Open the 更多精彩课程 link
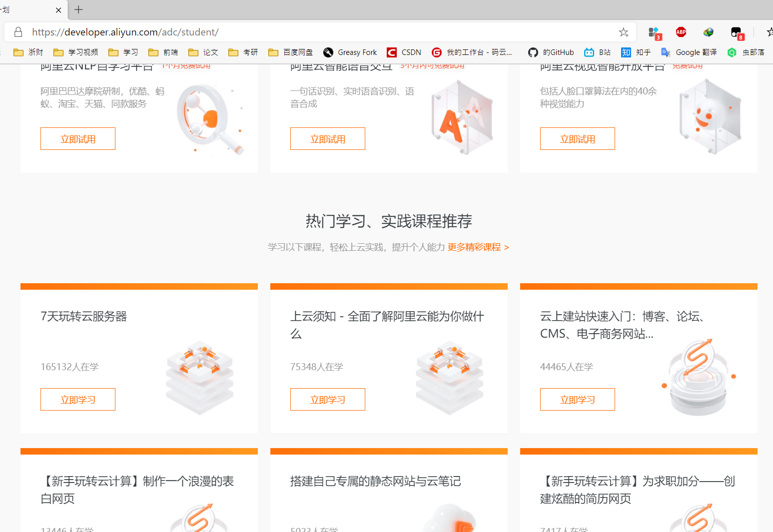This screenshot has height=532, width=773. click(x=478, y=247)
